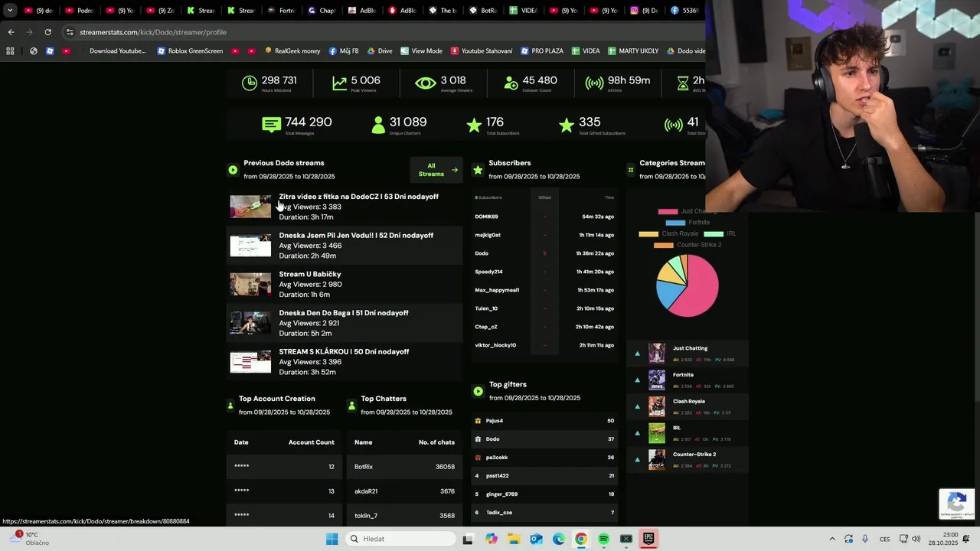Click the Hours Watched clock icon
The image size is (980, 551).
click(x=250, y=83)
